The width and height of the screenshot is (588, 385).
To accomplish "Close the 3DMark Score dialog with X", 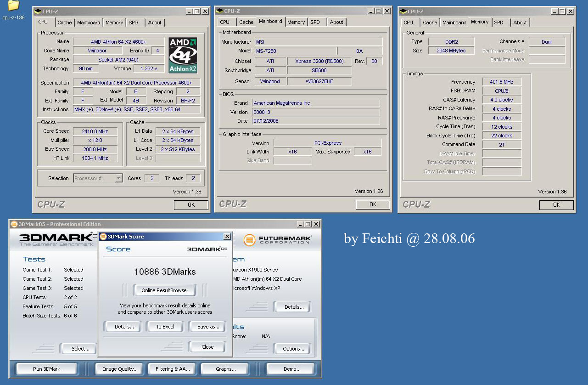I will pyautogui.click(x=227, y=237).
